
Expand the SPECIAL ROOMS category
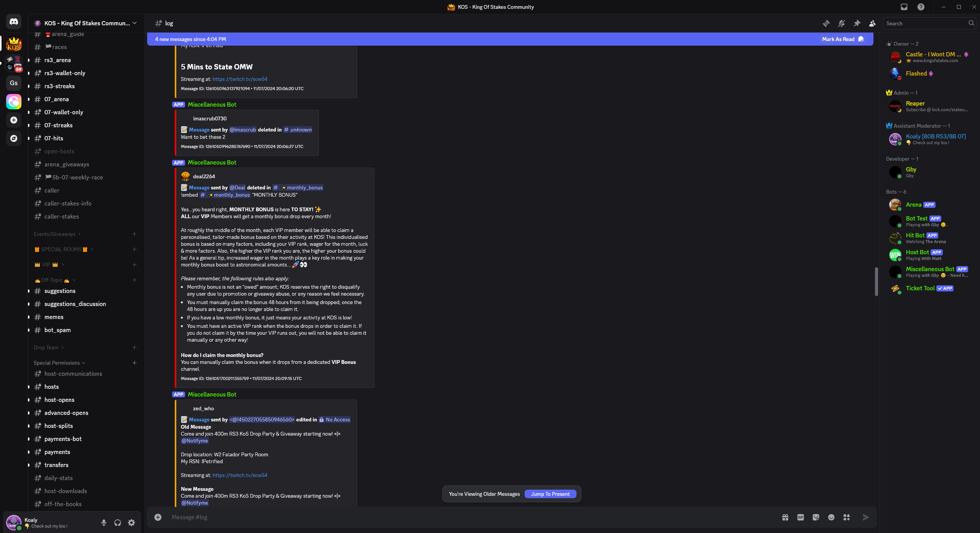coord(64,249)
